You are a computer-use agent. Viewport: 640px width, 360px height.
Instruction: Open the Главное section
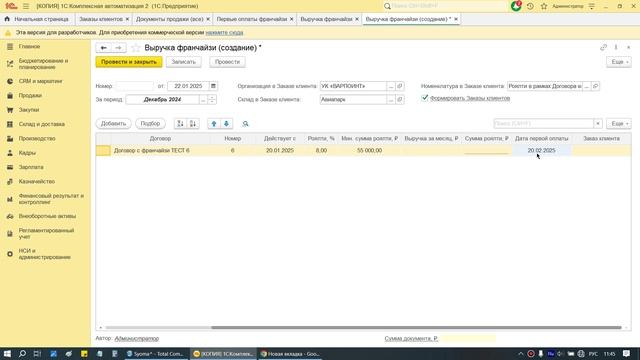pyautogui.click(x=29, y=47)
